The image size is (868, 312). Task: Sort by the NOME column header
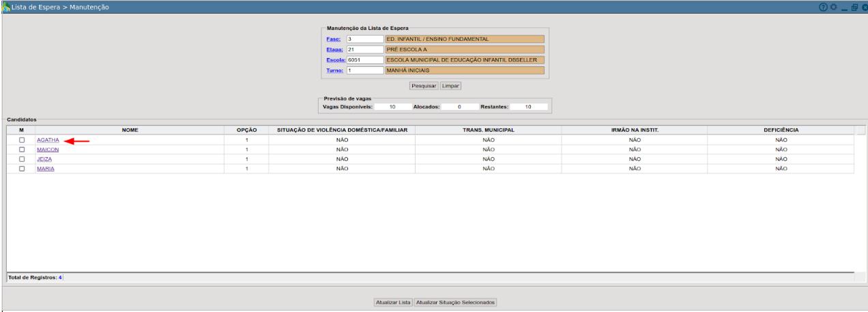(130, 130)
